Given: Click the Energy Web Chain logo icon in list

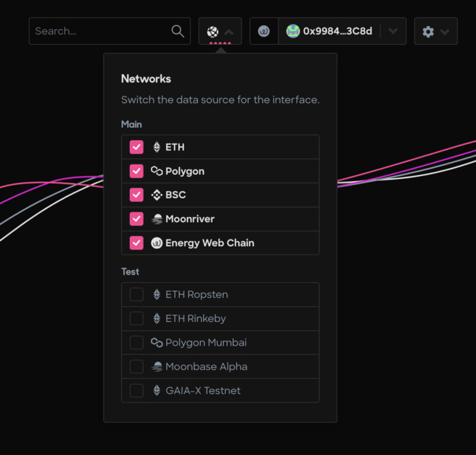Looking at the screenshot, I should click(x=156, y=243).
